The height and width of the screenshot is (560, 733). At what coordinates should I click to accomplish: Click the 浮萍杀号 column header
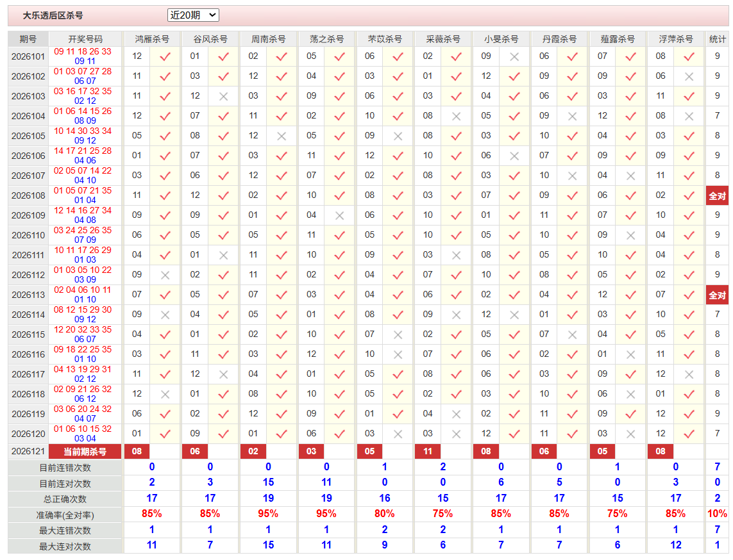676,39
